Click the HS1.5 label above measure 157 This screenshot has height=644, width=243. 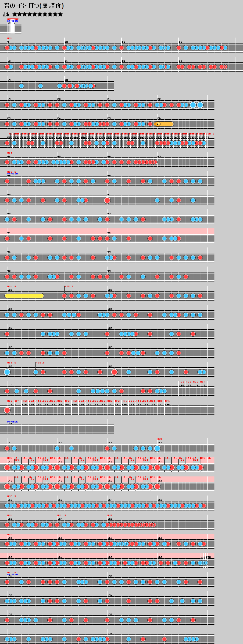[62, 515]
